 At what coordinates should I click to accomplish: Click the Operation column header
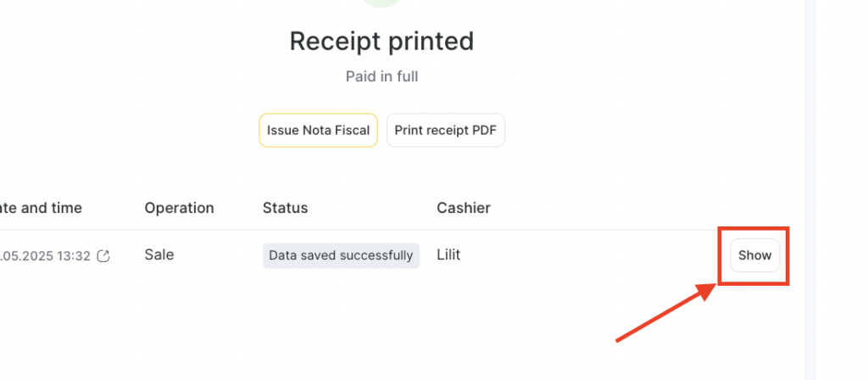[180, 208]
